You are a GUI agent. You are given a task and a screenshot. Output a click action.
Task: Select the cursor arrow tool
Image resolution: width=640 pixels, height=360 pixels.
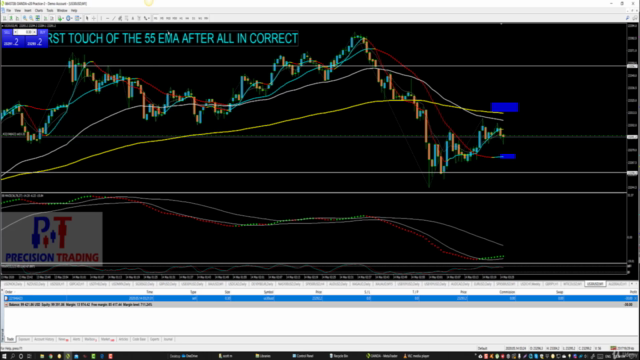click(x=87, y=18)
